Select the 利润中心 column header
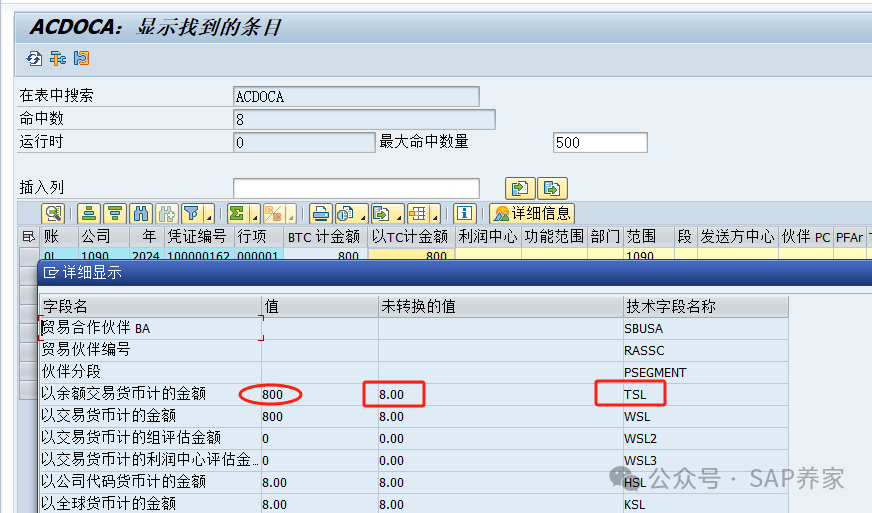The width and height of the screenshot is (872, 513). tap(488, 237)
